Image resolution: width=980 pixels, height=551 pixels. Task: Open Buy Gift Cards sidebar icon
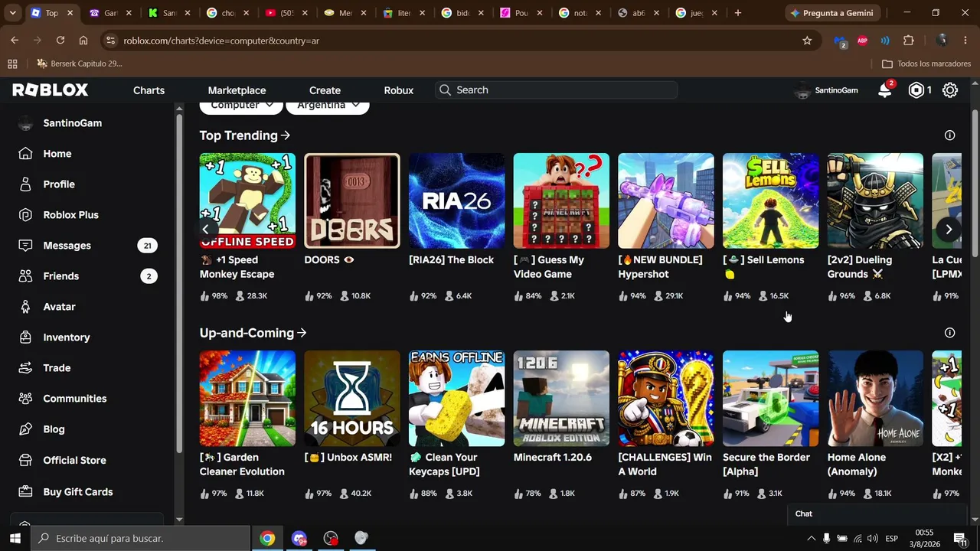pos(25,492)
